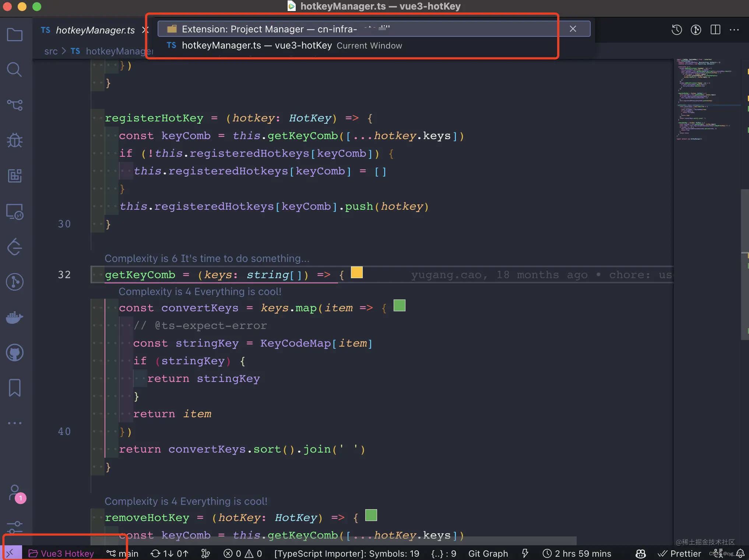The height and width of the screenshot is (560, 749).
Task: Click yellow complexity swatch beside getKeyComb
Action: 356,273
